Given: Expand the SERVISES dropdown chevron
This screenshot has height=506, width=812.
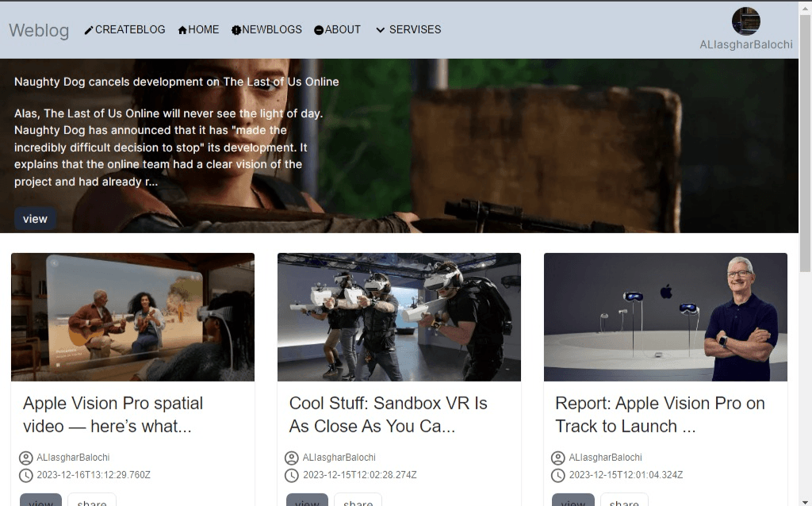Looking at the screenshot, I should tap(380, 30).
